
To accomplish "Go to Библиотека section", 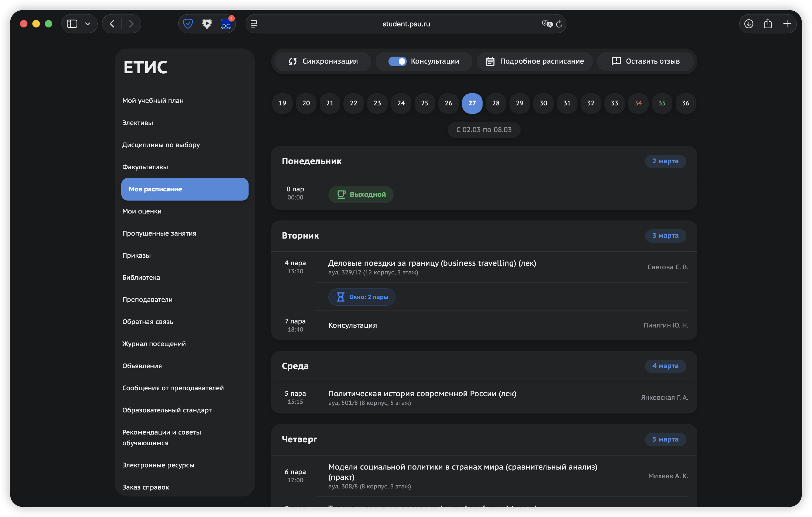I will pyautogui.click(x=141, y=278).
